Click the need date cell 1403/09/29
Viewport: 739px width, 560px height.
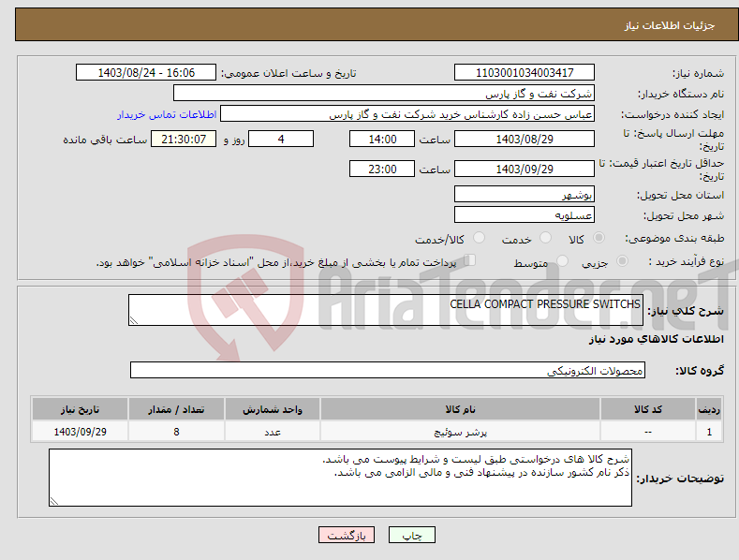80,432
